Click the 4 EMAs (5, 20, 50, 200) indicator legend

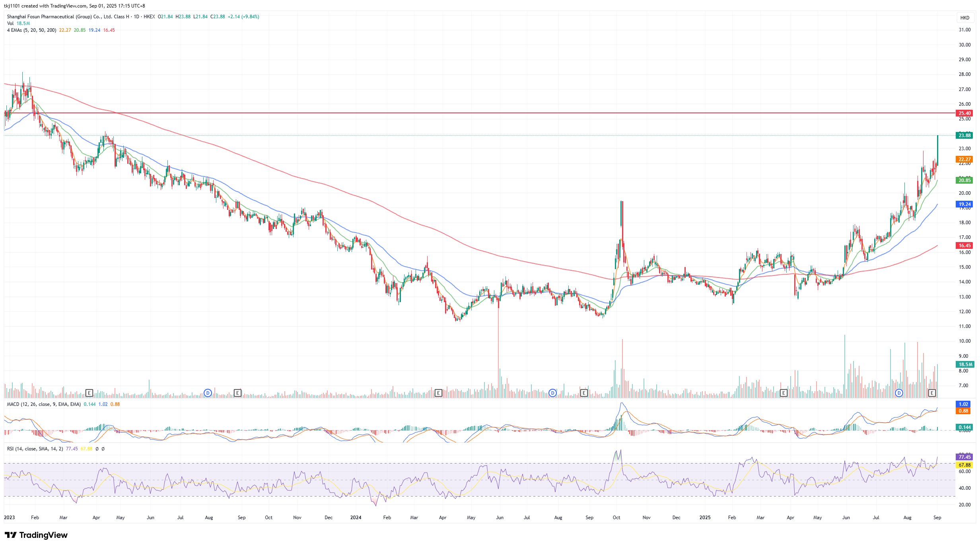(x=31, y=30)
